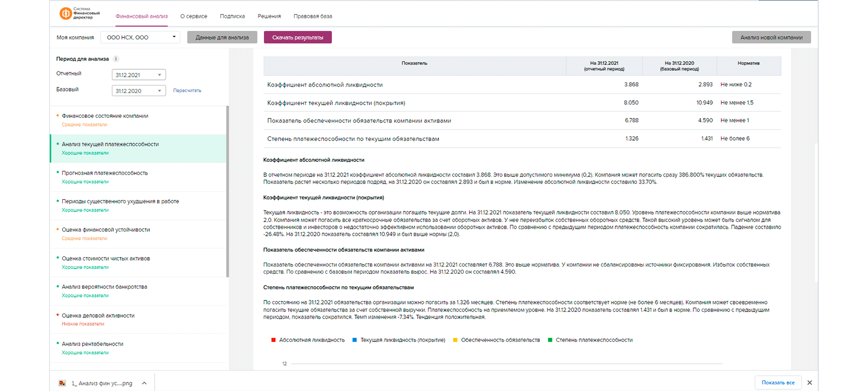Open download item options chevron

click(144, 383)
